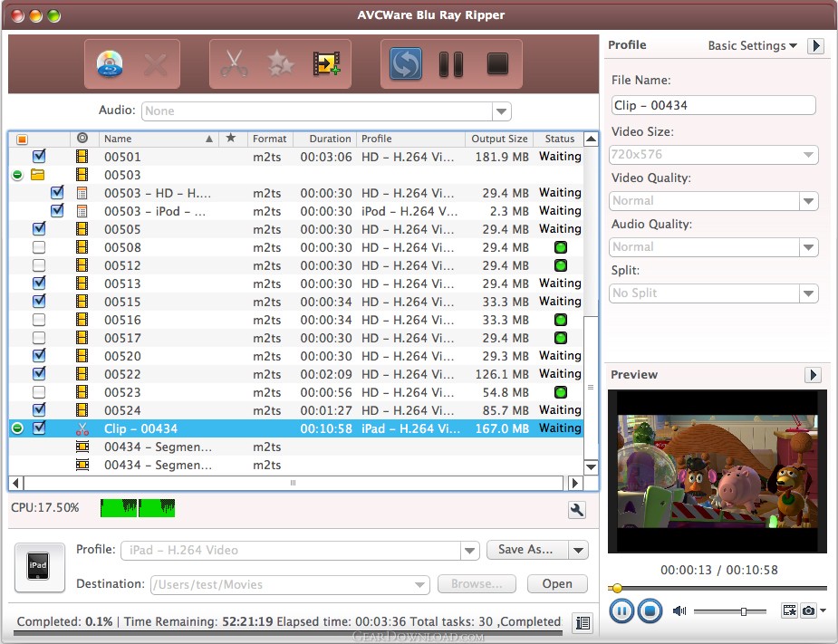
Task: Open the Video Size dropdown
Action: (809, 155)
